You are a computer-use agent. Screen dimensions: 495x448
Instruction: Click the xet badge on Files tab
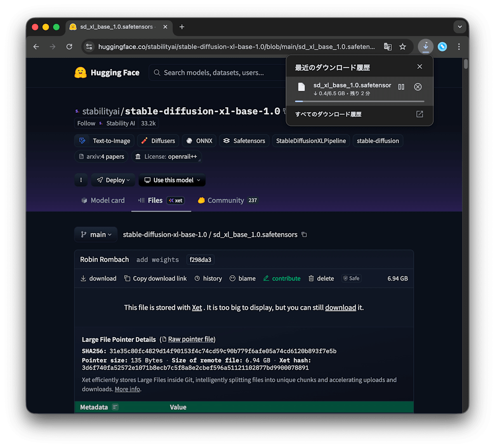click(x=176, y=200)
